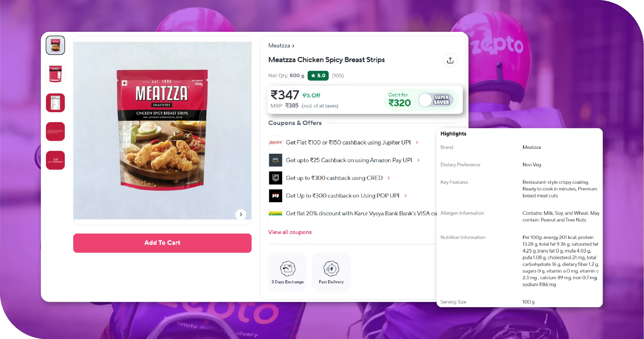Click the Jupiter logo icon

point(275,142)
